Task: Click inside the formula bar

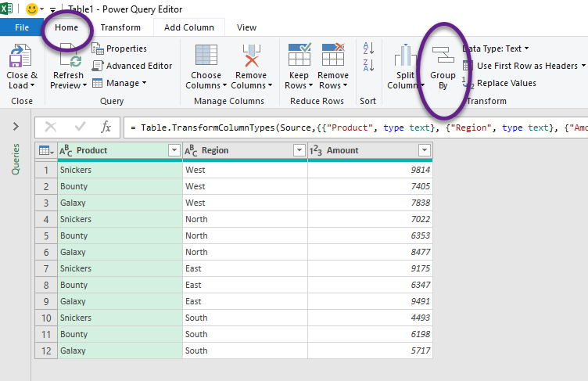Action: [356, 128]
